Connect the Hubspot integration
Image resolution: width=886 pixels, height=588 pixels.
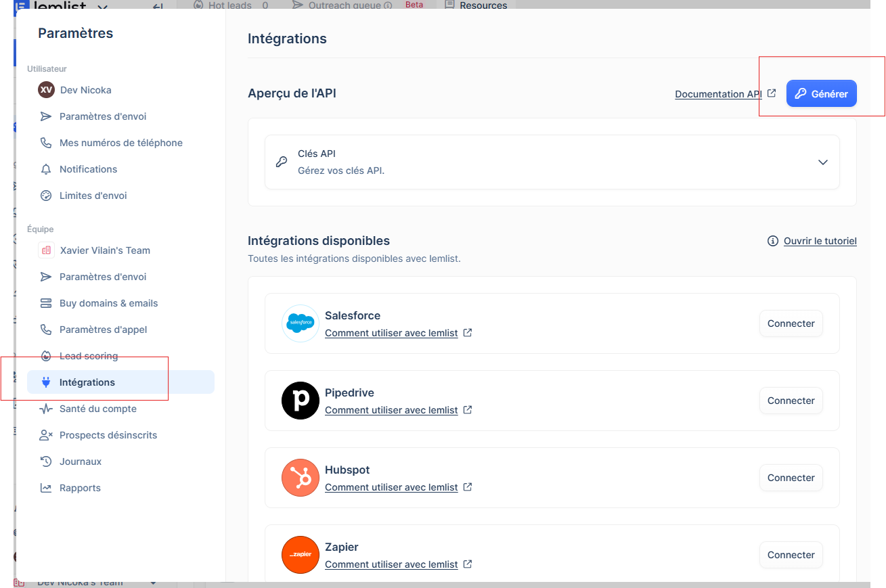pos(791,478)
